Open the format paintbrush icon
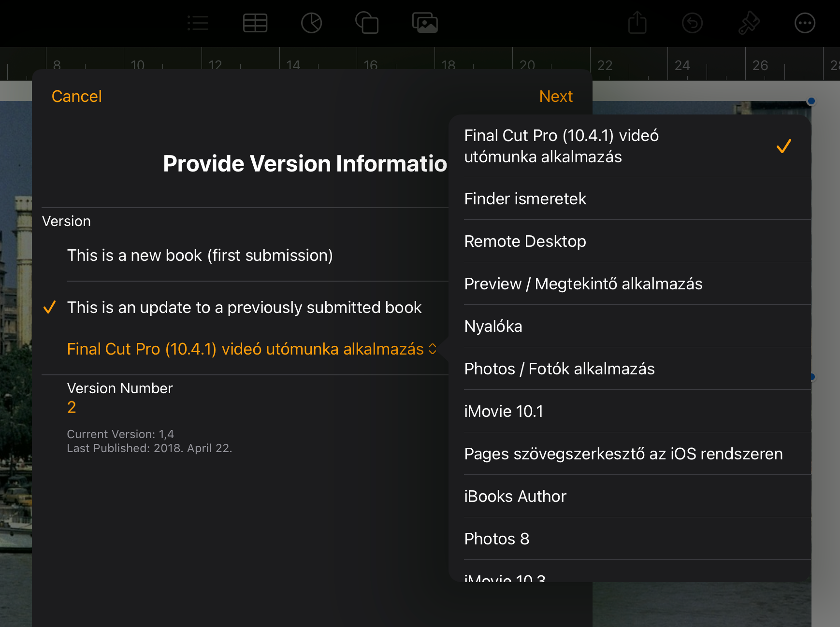 pyautogui.click(x=749, y=23)
